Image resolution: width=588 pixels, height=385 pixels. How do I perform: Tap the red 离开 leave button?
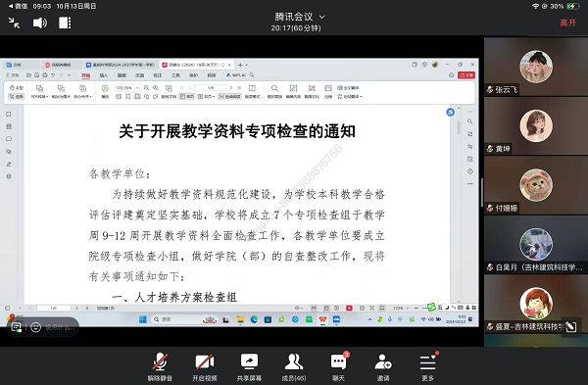pos(567,23)
